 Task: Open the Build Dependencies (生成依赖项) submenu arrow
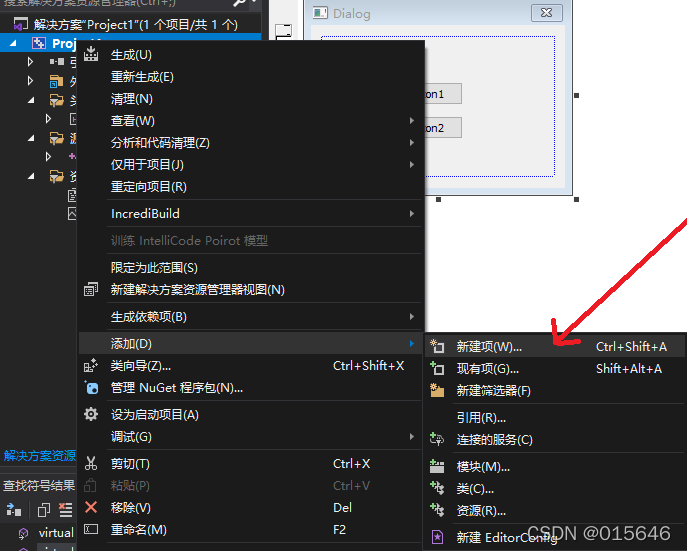(x=411, y=316)
